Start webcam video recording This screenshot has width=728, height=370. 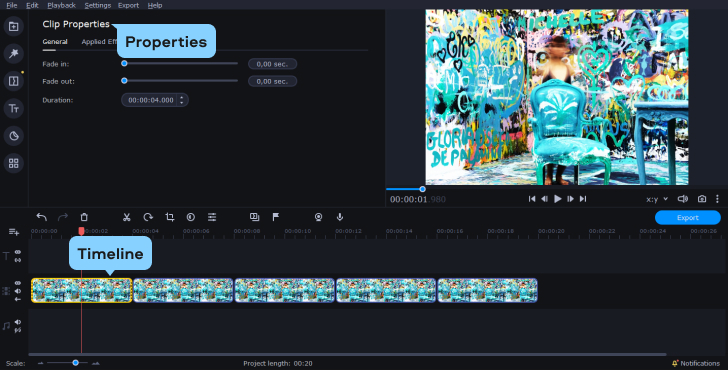318,217
